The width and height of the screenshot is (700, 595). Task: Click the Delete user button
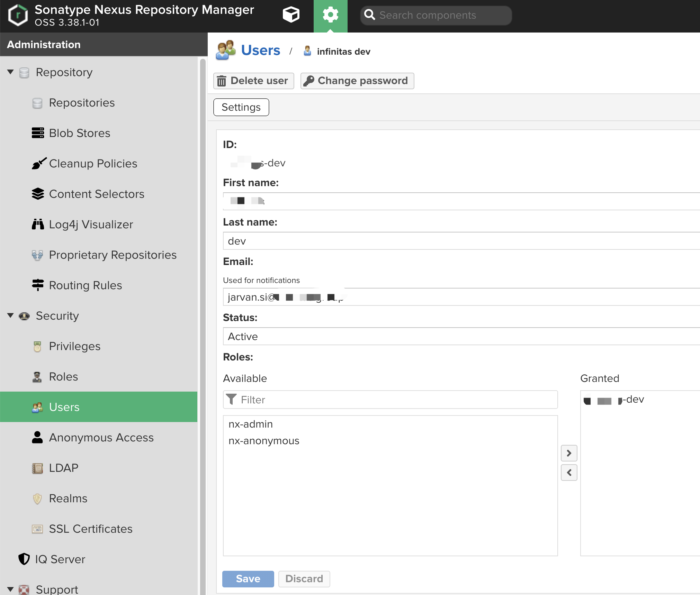click(x=254, y=81)
